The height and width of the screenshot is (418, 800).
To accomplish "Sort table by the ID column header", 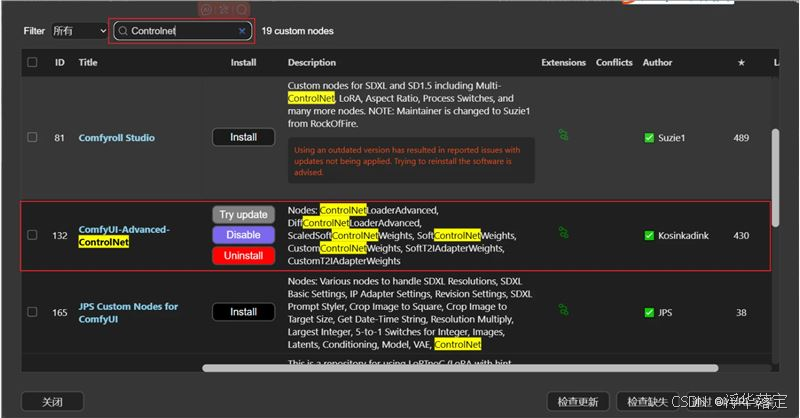I will tap(60, 62).
